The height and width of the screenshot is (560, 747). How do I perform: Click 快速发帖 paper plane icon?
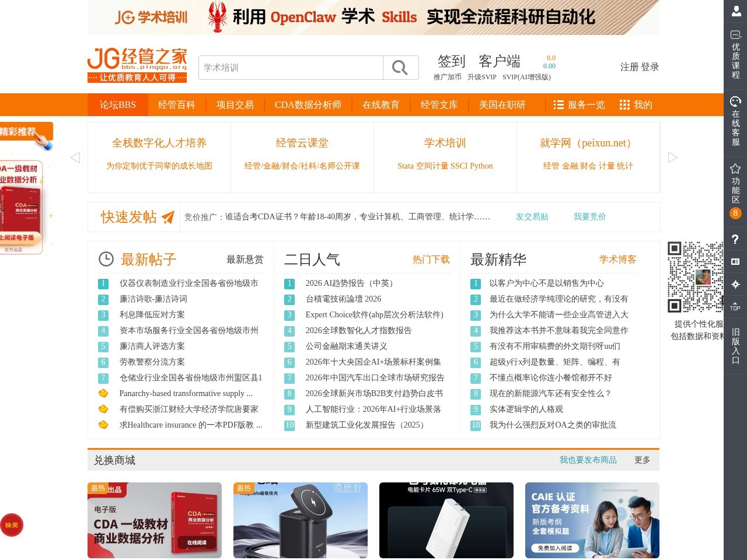point(168,217)
